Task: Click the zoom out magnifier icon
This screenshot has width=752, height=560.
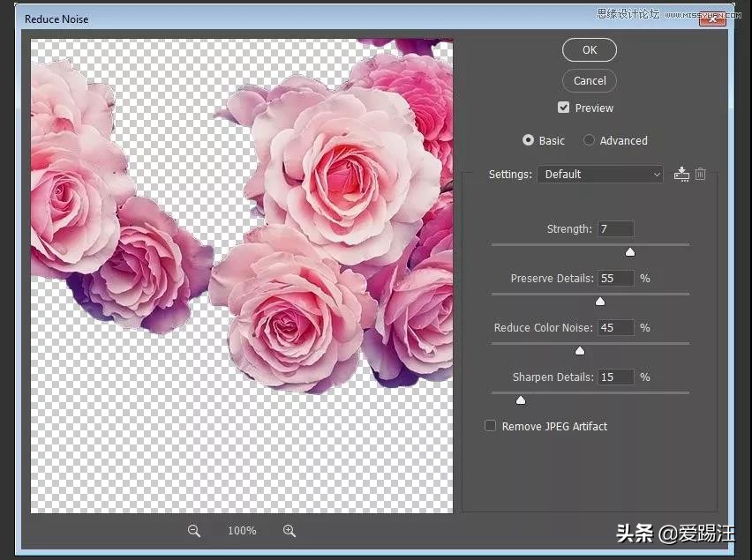Action: coord(194,530)
